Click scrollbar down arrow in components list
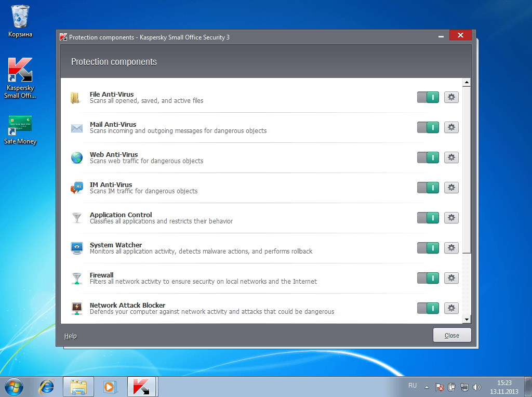Image resolution: width=532 pixels, height=397 pixels. [467, 319]
